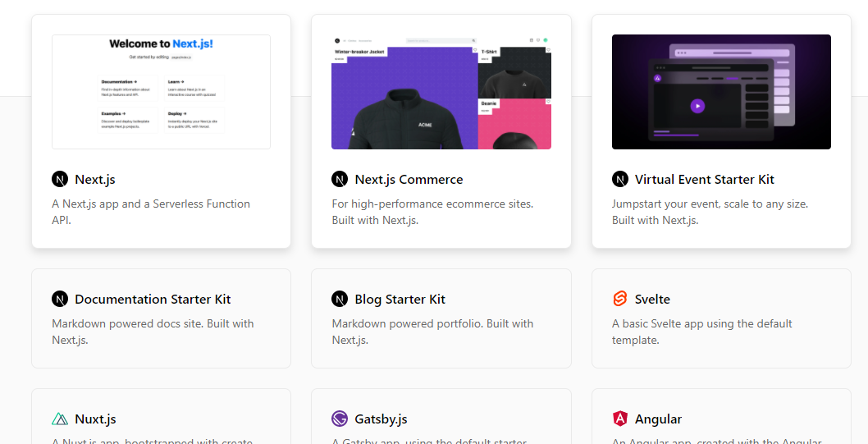Open the Next.js Commerce preview thumbnail

click(x=441, y=92)
